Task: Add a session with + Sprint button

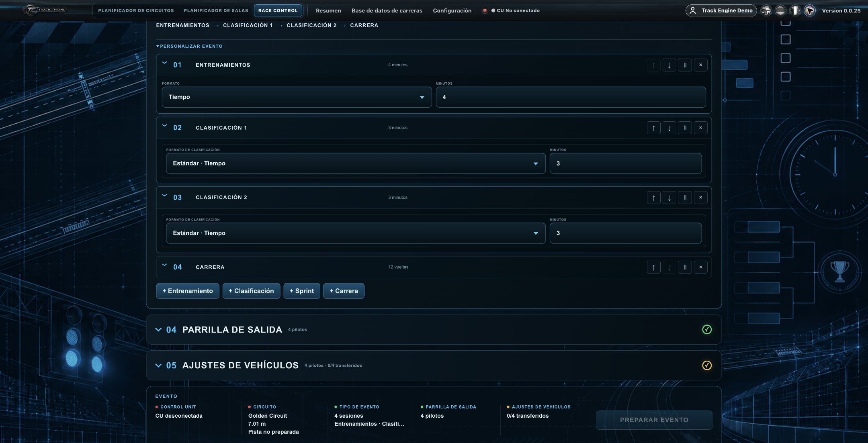Action: click(302, 291)
